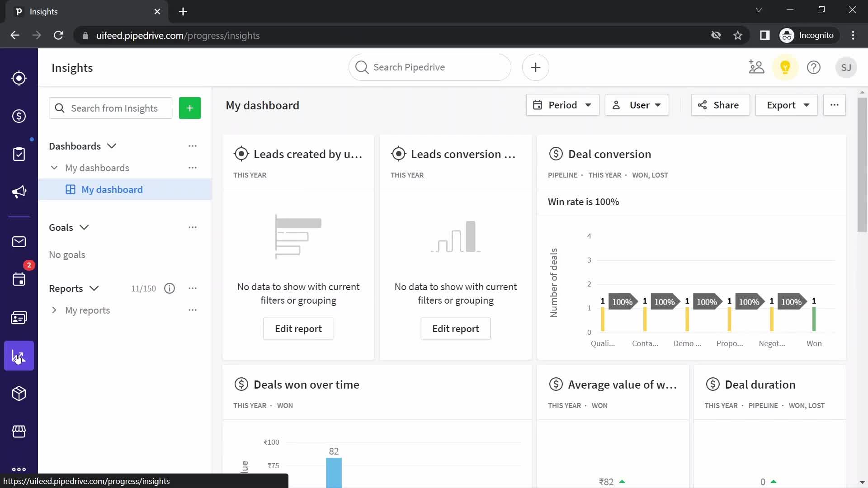The image size is (868, 488).
Task: Open Export dropdown
Action: pos(786,105)
